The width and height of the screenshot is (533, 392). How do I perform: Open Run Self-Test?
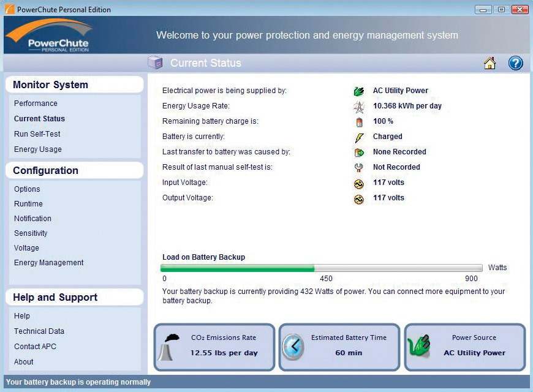[37, 134]
